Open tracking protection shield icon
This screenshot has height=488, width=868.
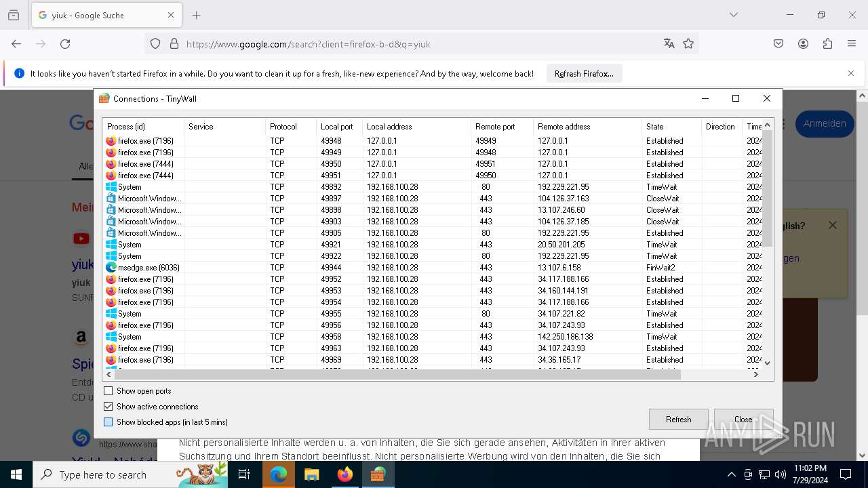coord(155,44)
